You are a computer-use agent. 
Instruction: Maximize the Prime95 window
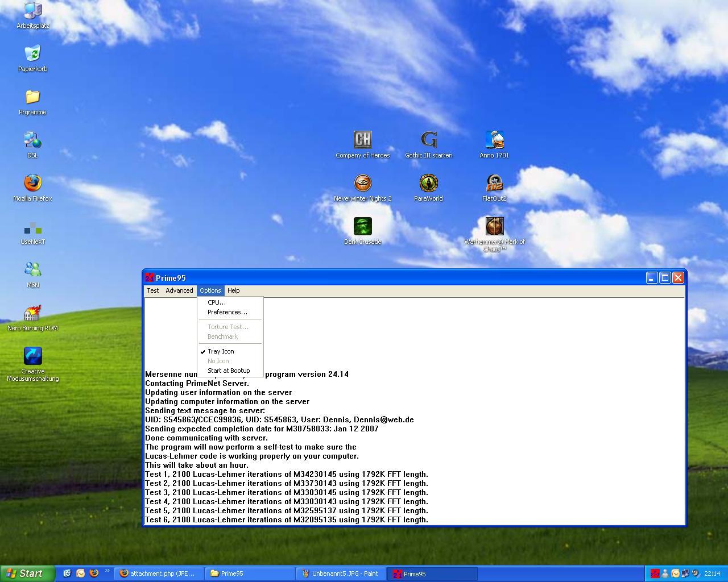tap(665, 277)
